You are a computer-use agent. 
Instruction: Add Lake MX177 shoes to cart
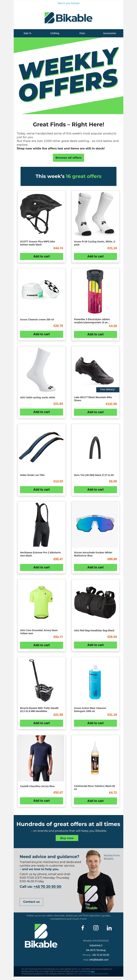pyautogui.click(x=95, y=412)
